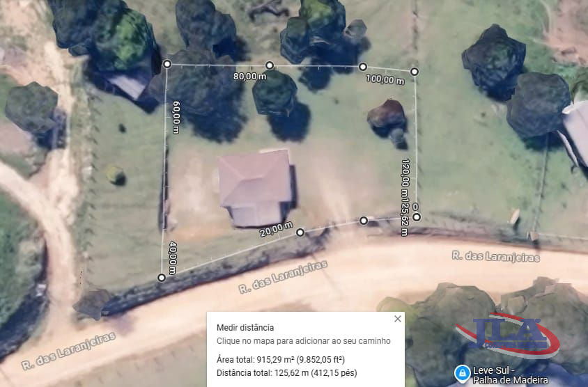The width and height of the screenshot is (588, 387).
Task: Select measurement point beside the 80,00 m label
Action: coord(269,65)
